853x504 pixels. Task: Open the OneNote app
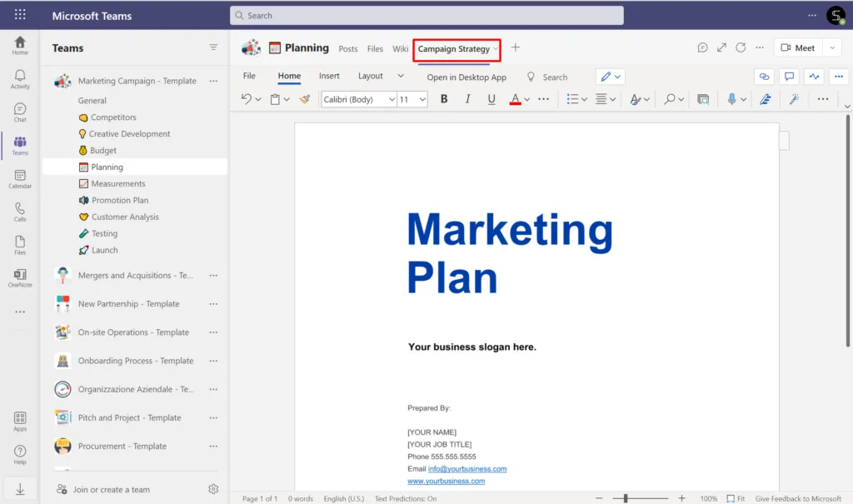[x=20, y=278]
